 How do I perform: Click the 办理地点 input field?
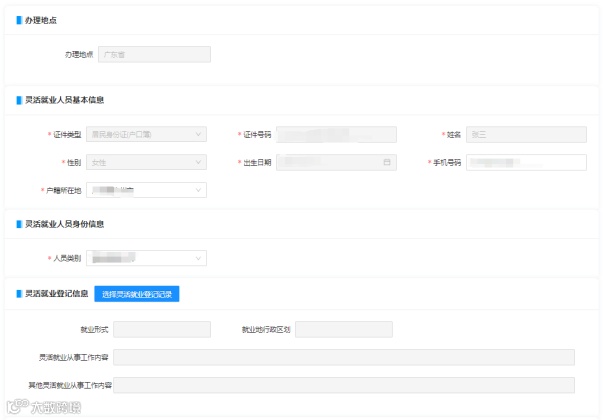coord(154,54)
